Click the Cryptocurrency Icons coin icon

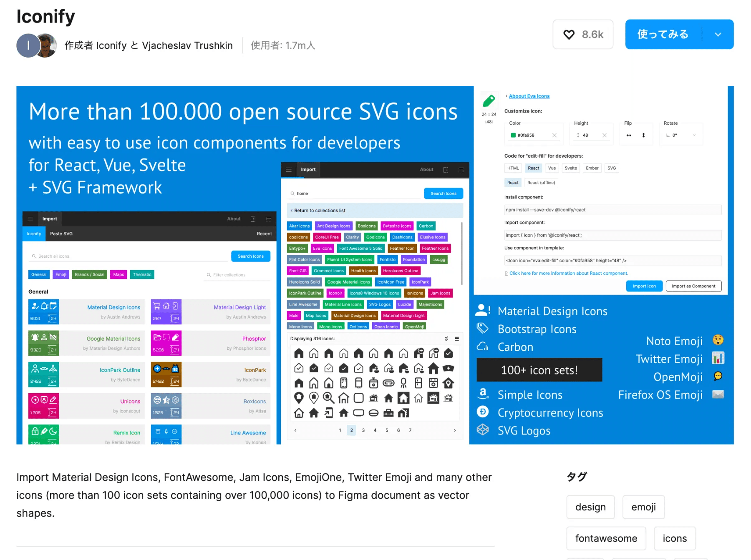point(483,412)
